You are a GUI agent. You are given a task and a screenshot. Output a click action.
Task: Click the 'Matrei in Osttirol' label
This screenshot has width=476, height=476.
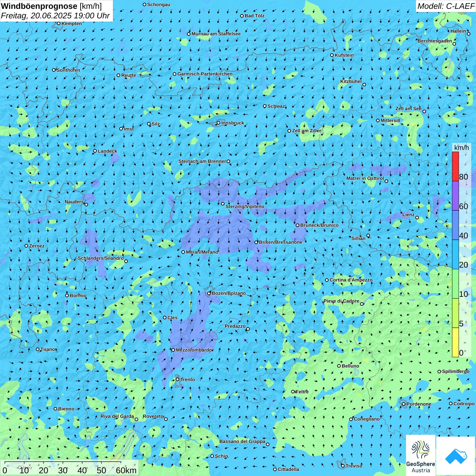coord(365,178)
